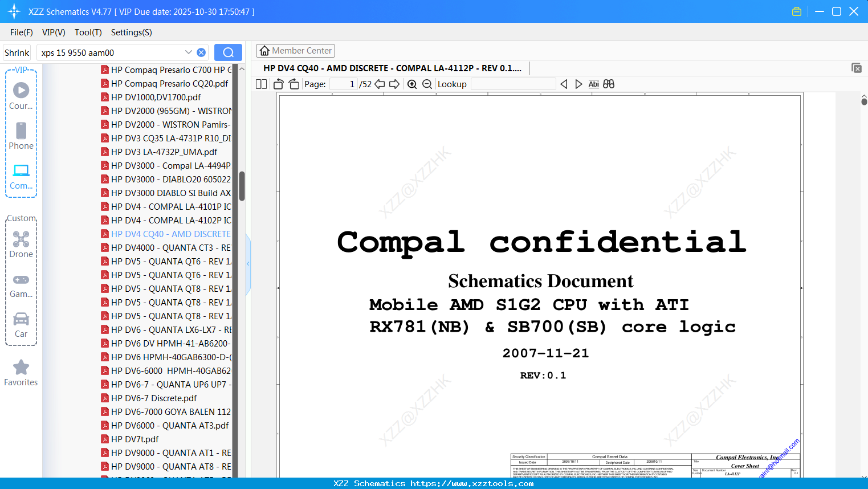Viewport: 868px width, 489px height.
Task: Select the HP DV4 CQ40 document tab
Action: (392, 68)
